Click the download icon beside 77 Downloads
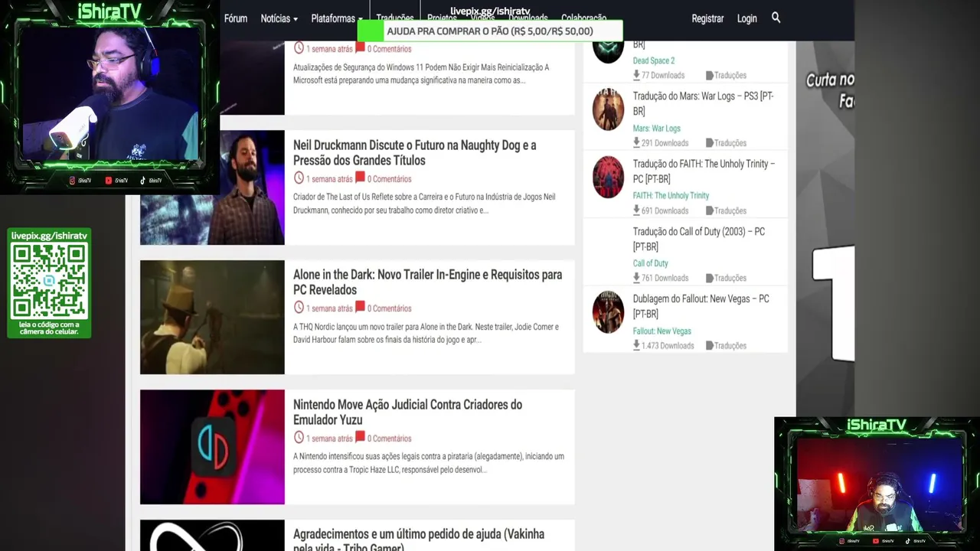 point(636,75)
